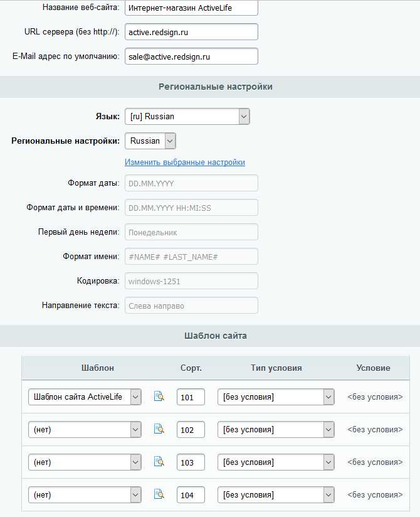Click the preview icon in the 104 template row
The width and height of the screenshot is (420, 517).
tap(160, 494)
